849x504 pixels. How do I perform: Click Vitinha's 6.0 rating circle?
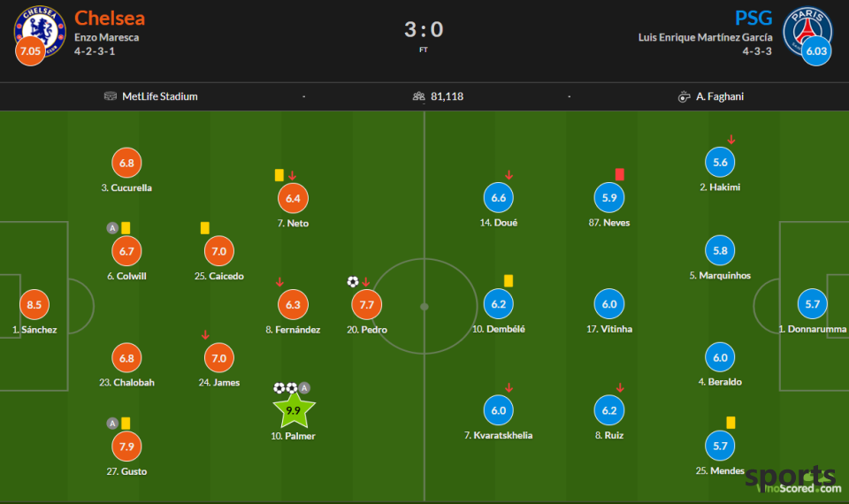coord(609,303)
